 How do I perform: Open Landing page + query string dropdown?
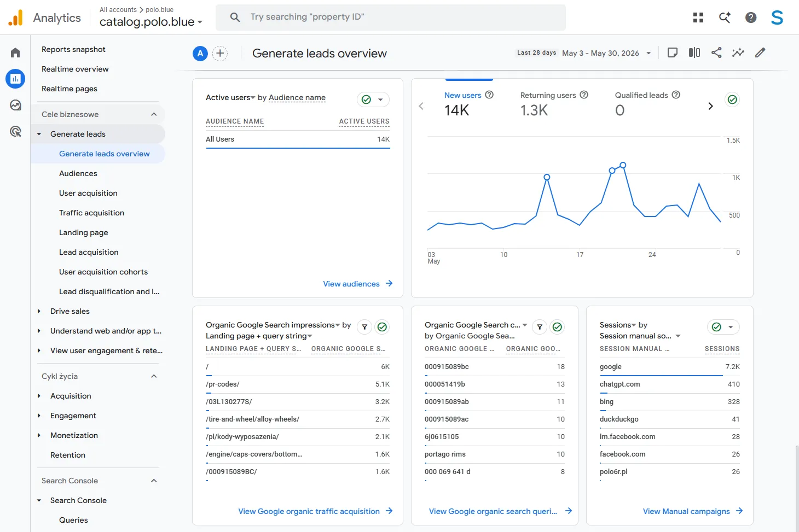[x=259, y=336]
